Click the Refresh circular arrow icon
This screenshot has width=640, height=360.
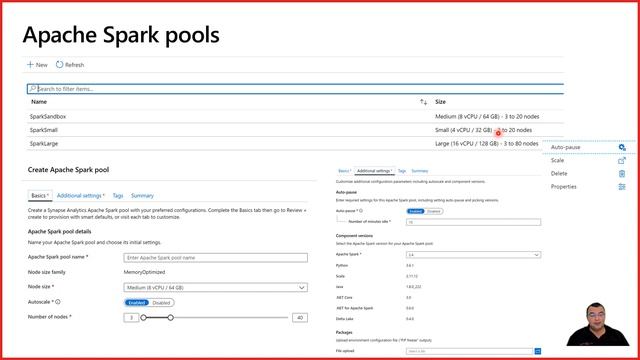(x=60, y=64)
